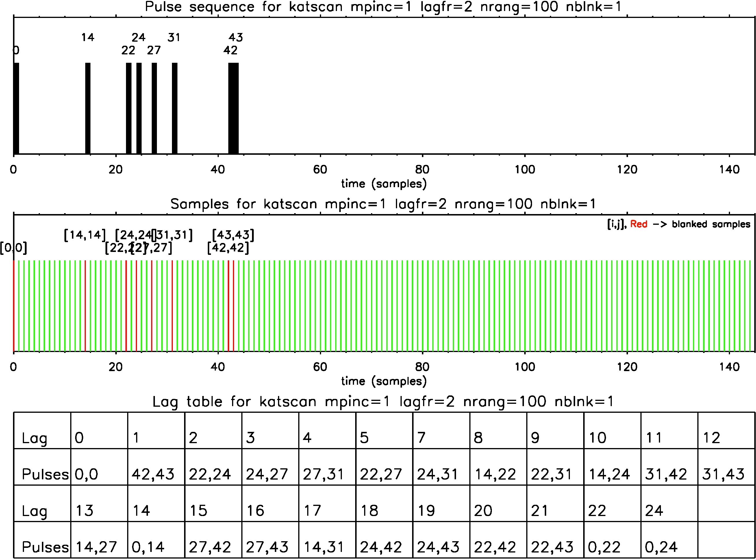Click the lag table cell 31,43
756x560 pixels.
[x=723, y=474]
